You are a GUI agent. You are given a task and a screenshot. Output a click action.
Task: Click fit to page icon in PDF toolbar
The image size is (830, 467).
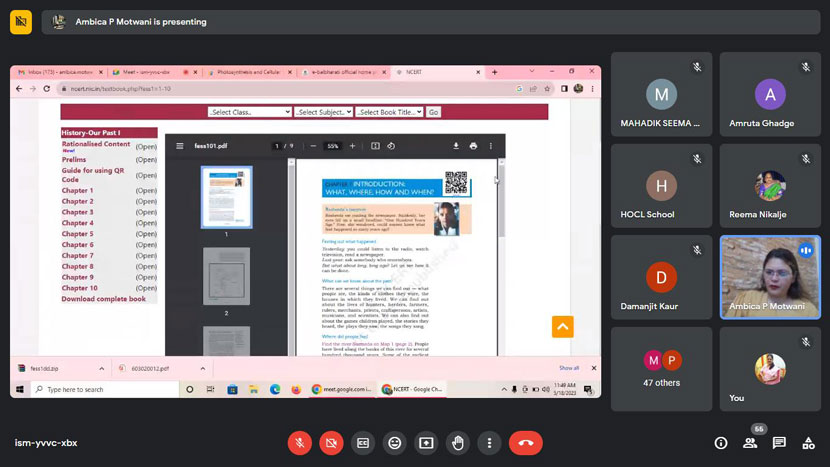click(375, 146)
